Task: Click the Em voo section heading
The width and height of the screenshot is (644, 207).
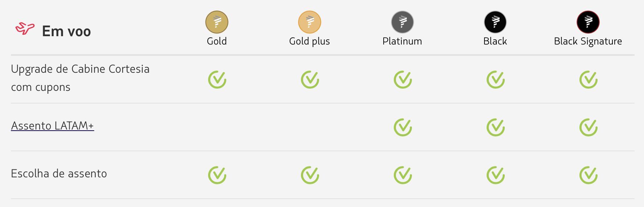Action: click(x=66, y=31)
